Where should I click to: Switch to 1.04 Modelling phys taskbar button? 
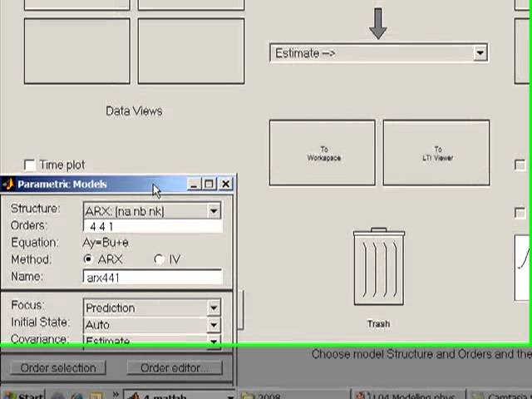pyautogui.click(x=408, y=396)
